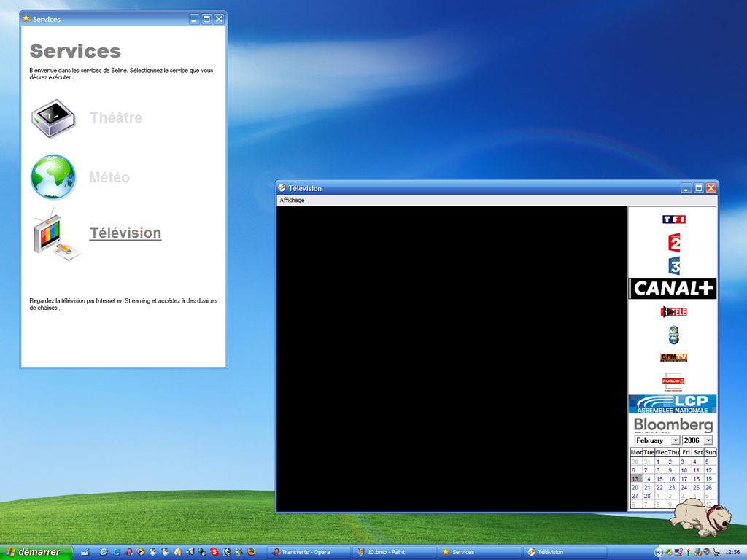Click the system tray clock 12:56
The width and height of the screenshot is (747, 560).
coord(732,552)
